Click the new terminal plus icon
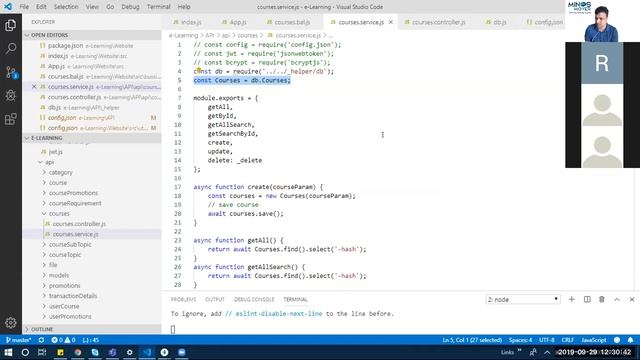Viewport: 640px width, 360px height. click(x=571, y=299)
